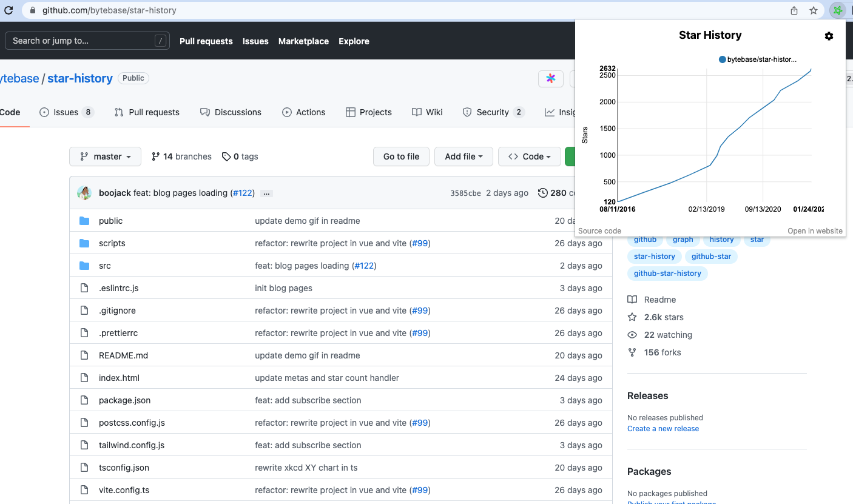The width and height of the screenshot is (853, 504).
Task: Open Issues in top navigation bar
Action: 255,41
